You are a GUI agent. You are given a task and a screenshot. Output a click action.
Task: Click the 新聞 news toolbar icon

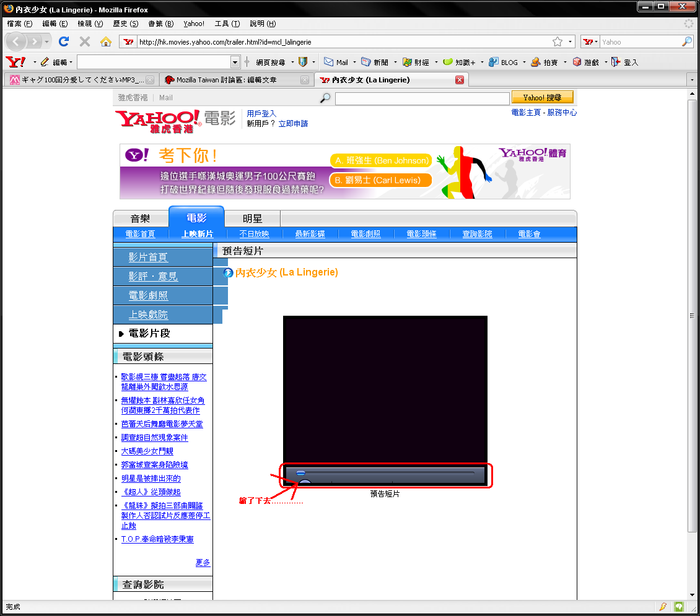(x=366, y=62)
